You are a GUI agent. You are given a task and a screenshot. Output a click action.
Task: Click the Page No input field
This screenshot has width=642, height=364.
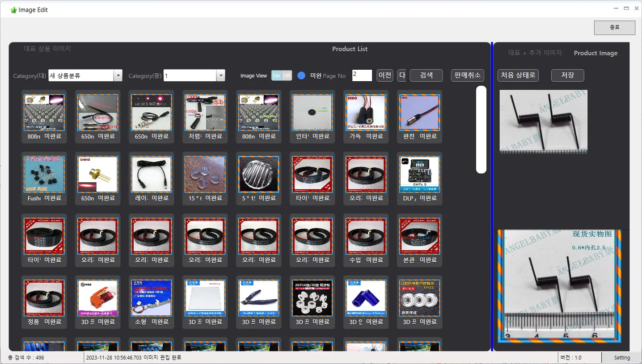coord(362,75)
